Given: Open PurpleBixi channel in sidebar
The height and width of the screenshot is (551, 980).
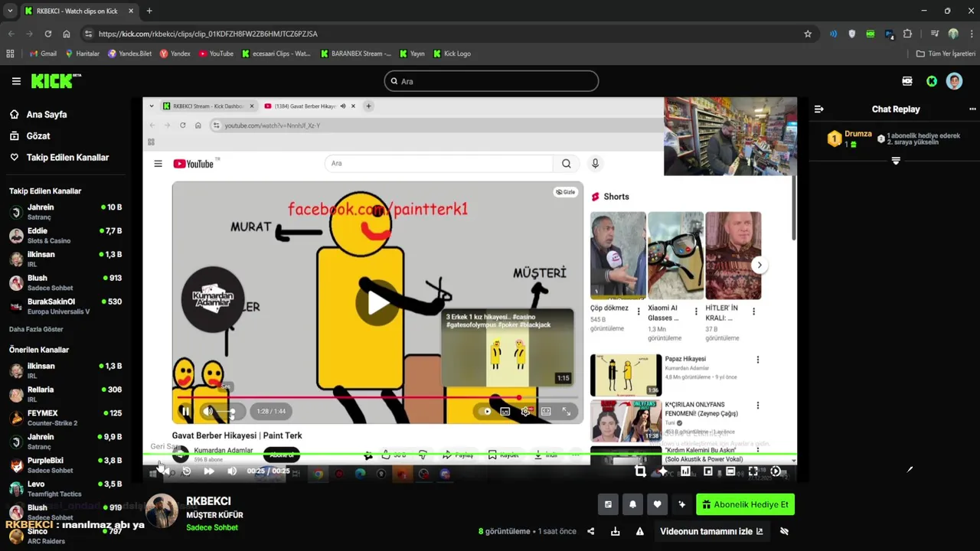Looking at the screenshot, I should pos(67,465).
